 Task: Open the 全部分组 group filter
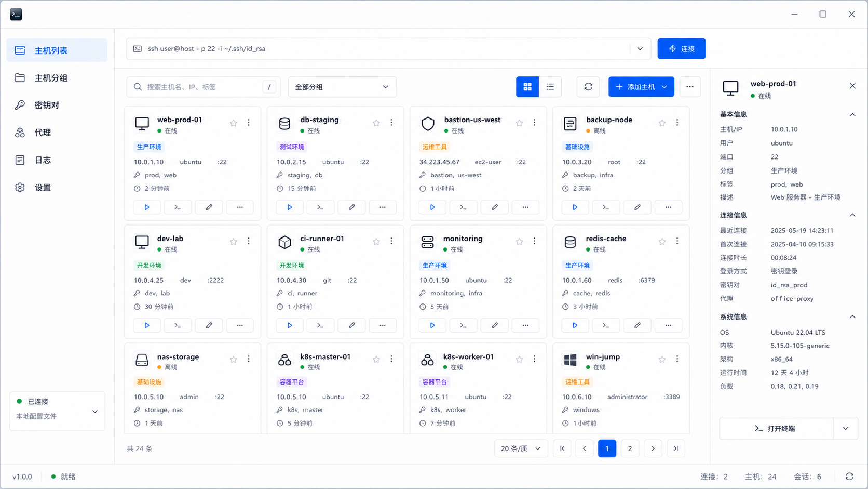(x=342, y=87)
